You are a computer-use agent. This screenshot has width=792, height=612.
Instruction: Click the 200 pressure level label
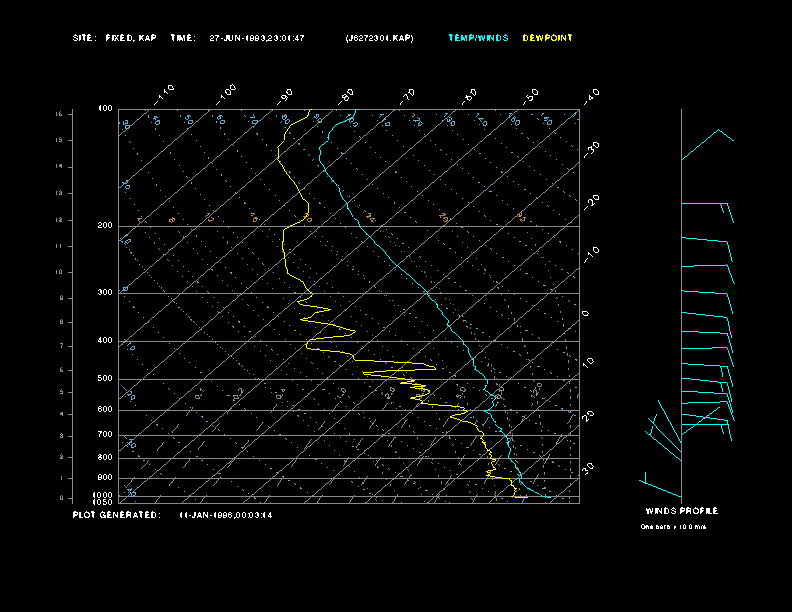point(105,226)
